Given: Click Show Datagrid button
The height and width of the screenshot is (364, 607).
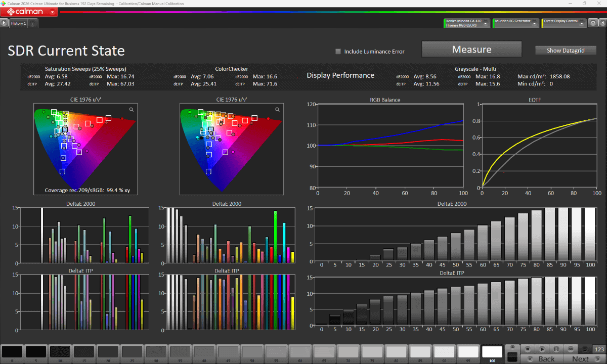Looking at the screenshot, I should pyautogui.click(x=566, y=51).
